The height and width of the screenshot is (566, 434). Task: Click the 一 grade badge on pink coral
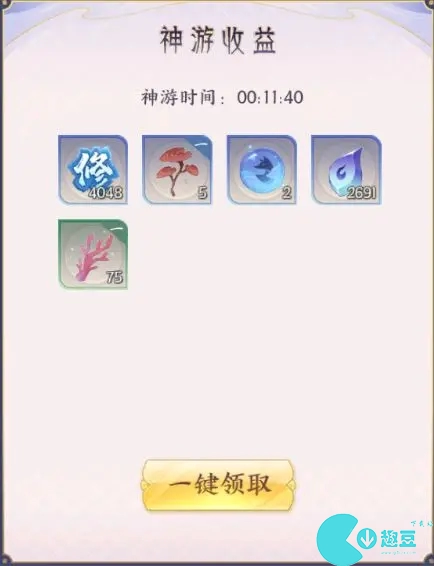[x=116, y=228]
